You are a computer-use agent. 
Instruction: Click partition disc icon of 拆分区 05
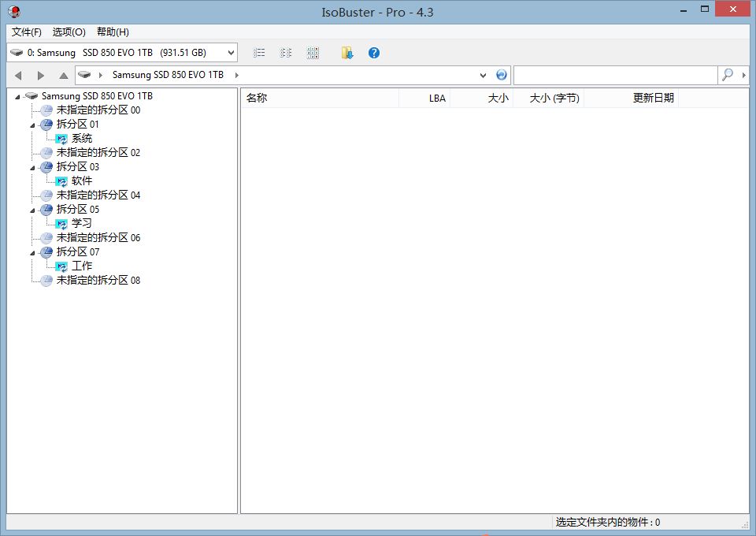coord(46,210)
